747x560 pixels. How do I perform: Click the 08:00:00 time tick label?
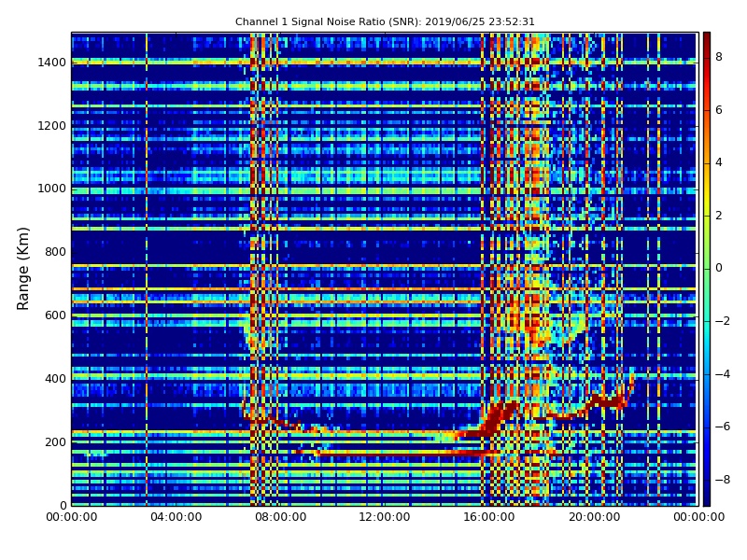click(281, 517)
